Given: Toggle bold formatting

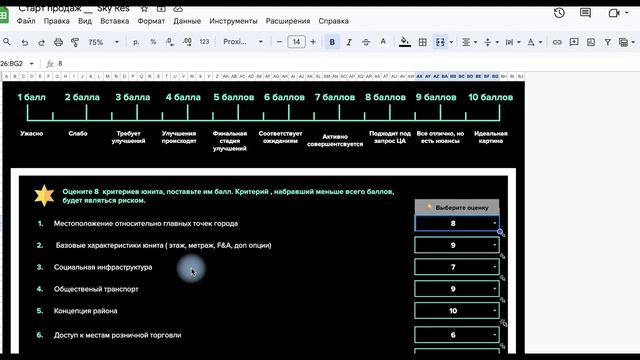Looking at the screenshot, I should point(332,42).
